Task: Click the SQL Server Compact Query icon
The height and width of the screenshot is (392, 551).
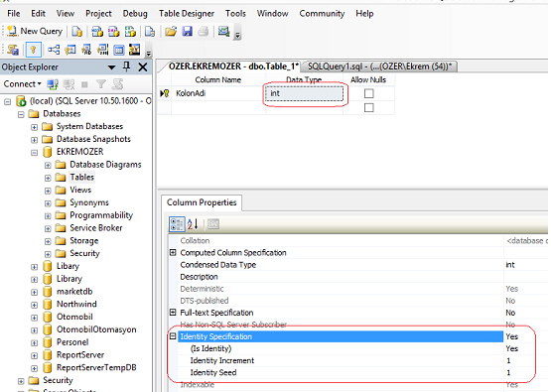Action: (150, 32)
